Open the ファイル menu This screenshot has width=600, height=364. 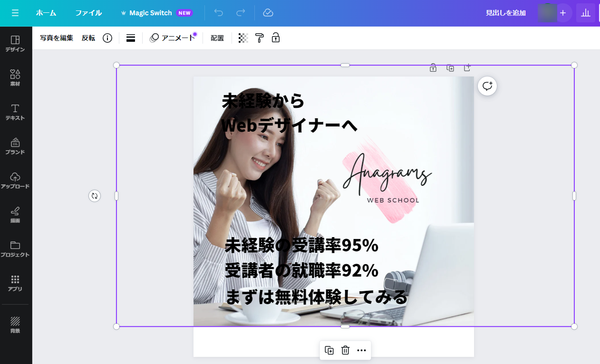(x=88, y=13)
